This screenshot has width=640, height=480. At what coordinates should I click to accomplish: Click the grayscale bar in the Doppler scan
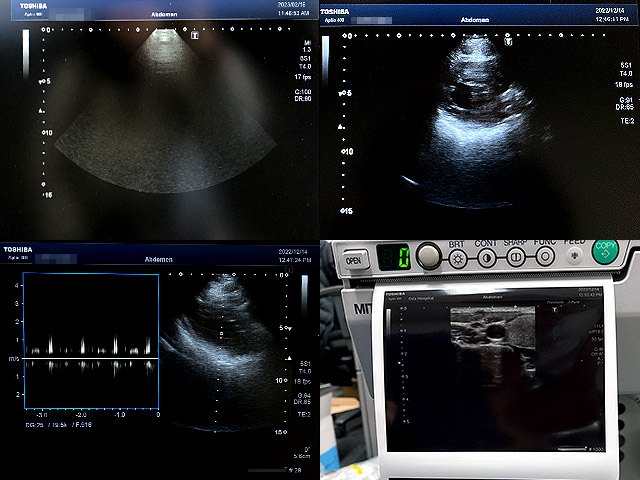(304, 295)
